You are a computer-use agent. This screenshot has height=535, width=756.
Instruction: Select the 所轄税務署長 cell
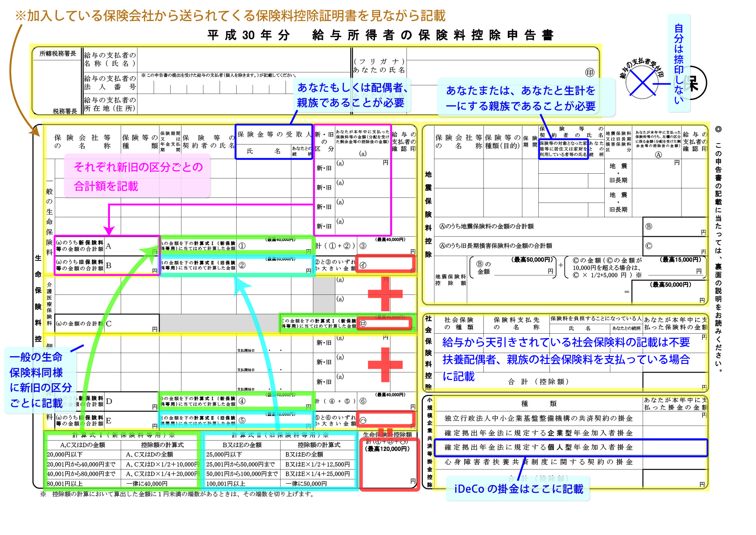tap(57, 53)
